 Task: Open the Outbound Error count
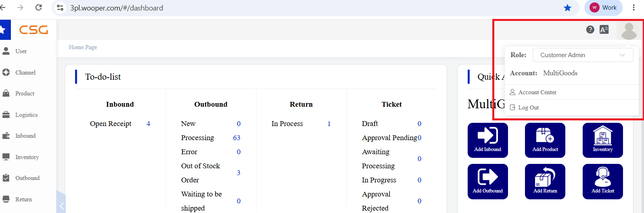[238, 152]
